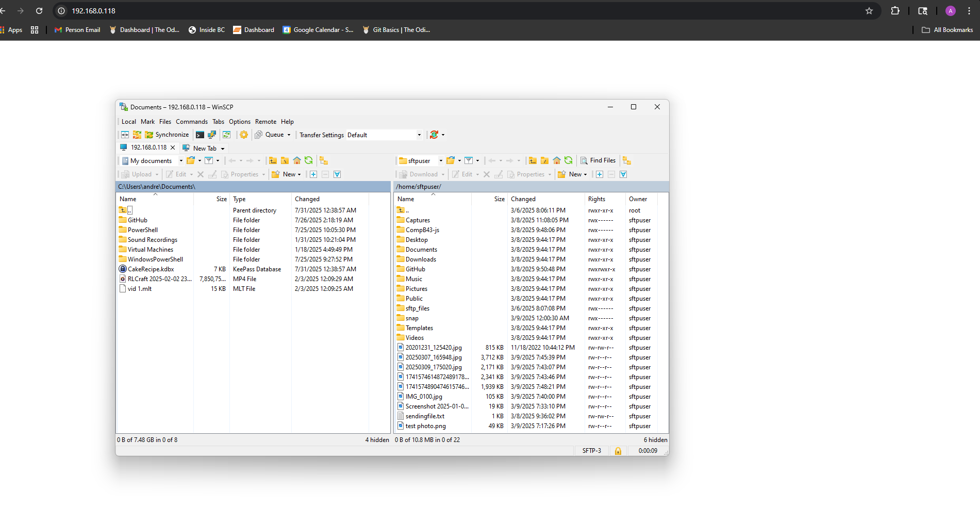Image resolution: width=980 pixels, height=507 pixels.
Task: Toggle the local directory tree icon
Action: click(x=324, y=160)
